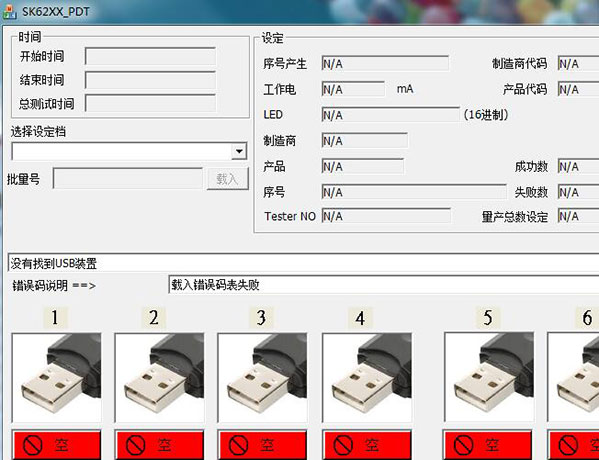Click the 错误码说明 ==> label
599x460 pixels.
(x=54, y=285)
